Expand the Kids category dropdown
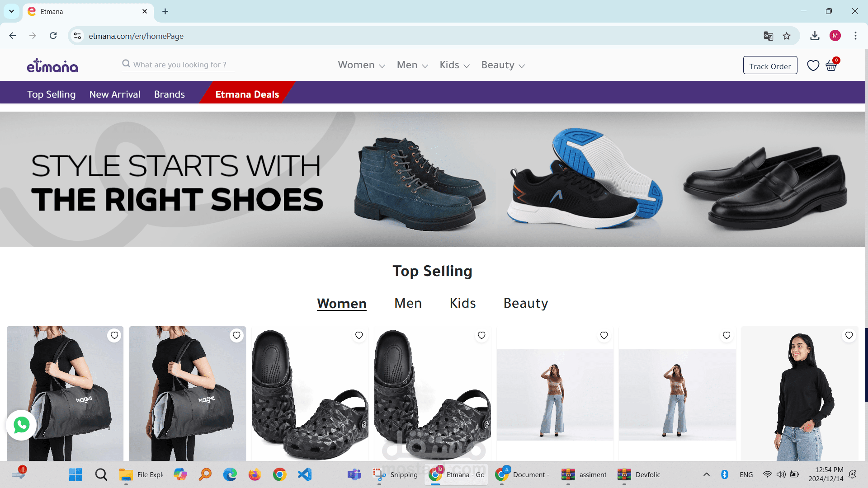Image resolution: width=868 pixels, height=488 pixels. tap(454, 65)
